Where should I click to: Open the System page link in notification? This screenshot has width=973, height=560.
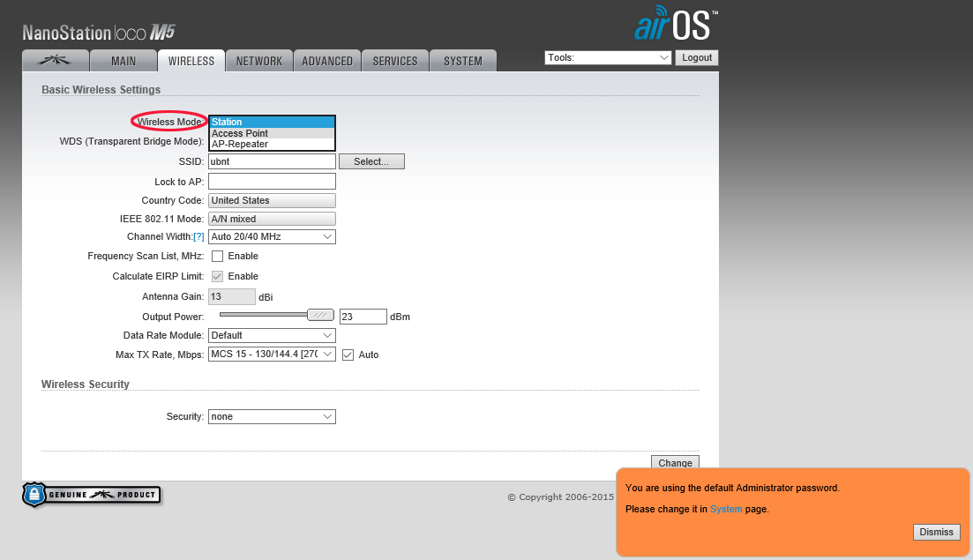726,509
